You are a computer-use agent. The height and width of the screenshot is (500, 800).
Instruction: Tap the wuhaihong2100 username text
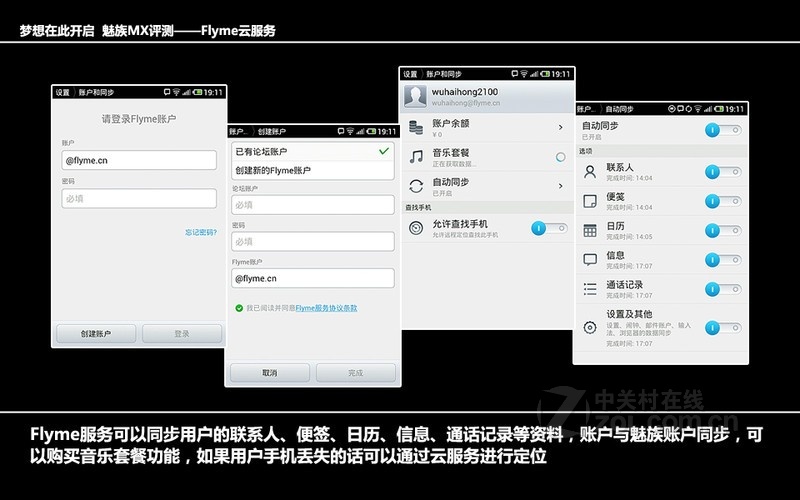tap(465, 92)
